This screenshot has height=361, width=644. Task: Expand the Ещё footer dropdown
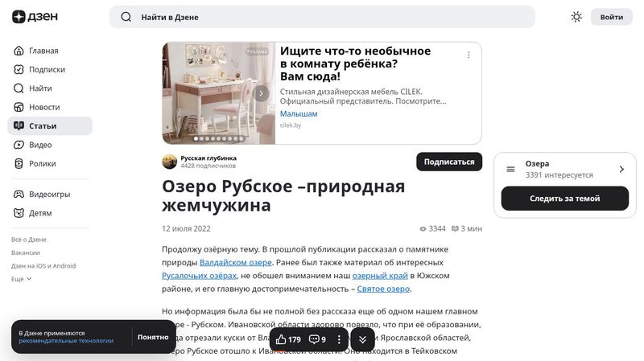pos(22,279)
